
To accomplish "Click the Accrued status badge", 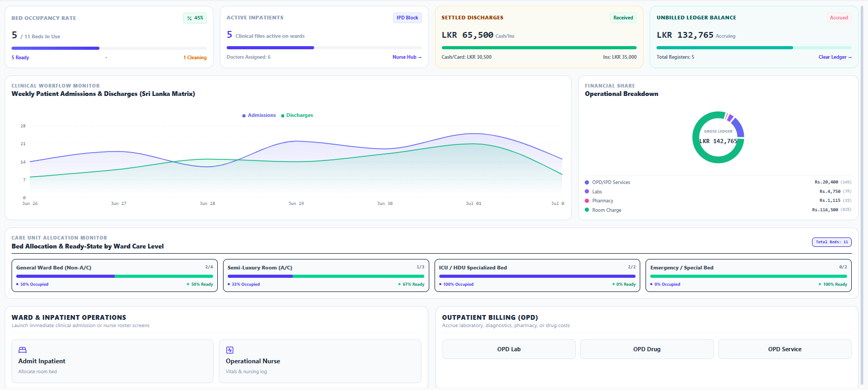I will click(x=839, y=18).
